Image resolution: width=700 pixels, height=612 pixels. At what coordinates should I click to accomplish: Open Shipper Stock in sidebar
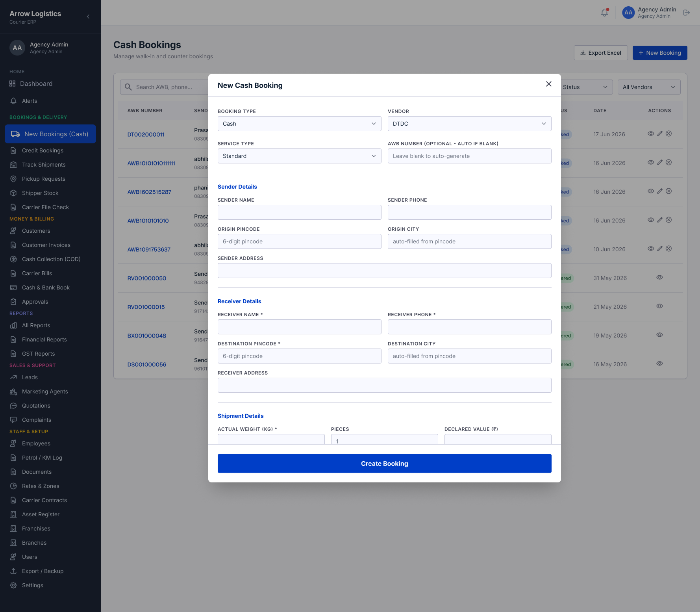tap(50, 193)
